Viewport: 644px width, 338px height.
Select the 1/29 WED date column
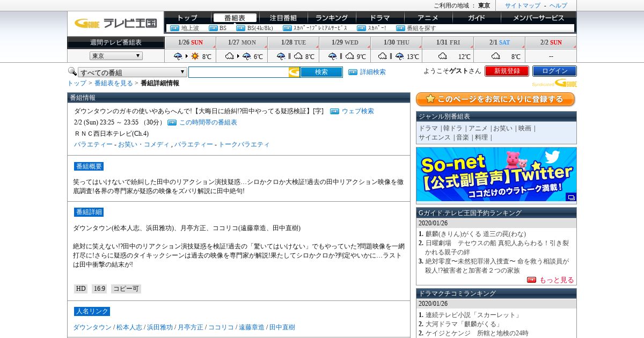pos(345,42)
